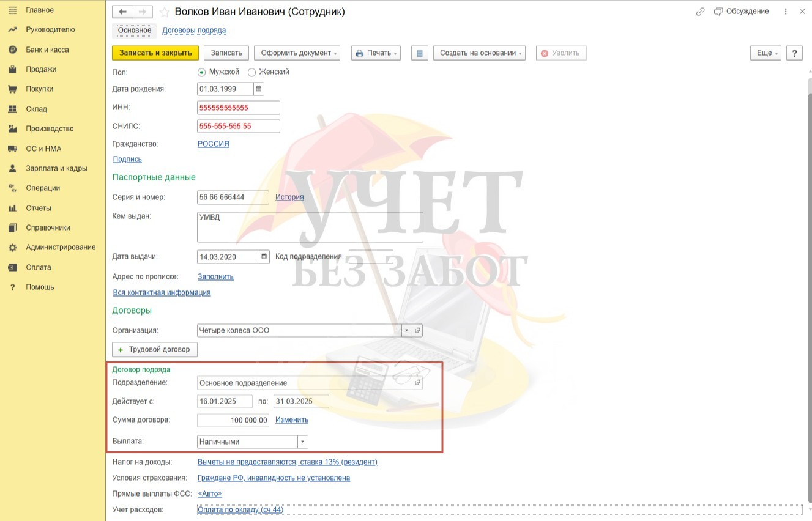Click Изменить link next to contract sum

[x=292, y=420]
